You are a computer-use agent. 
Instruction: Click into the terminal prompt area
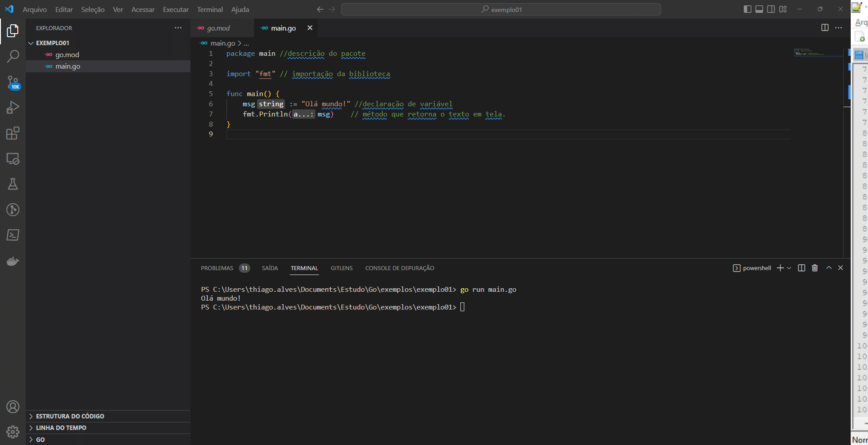tap(462, 307)
